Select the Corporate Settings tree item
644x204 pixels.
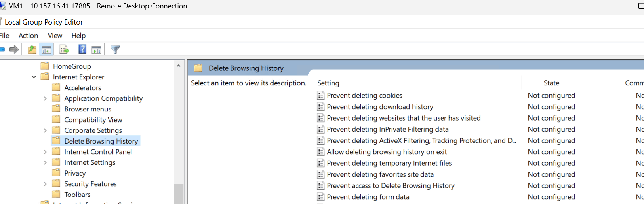point(93,130)
